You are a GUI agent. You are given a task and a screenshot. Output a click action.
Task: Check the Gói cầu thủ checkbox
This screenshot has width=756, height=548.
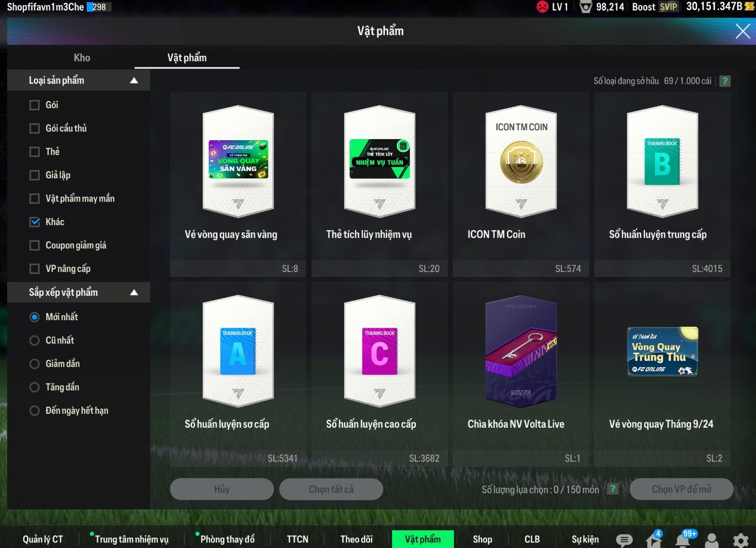click(x=35, y=129)
